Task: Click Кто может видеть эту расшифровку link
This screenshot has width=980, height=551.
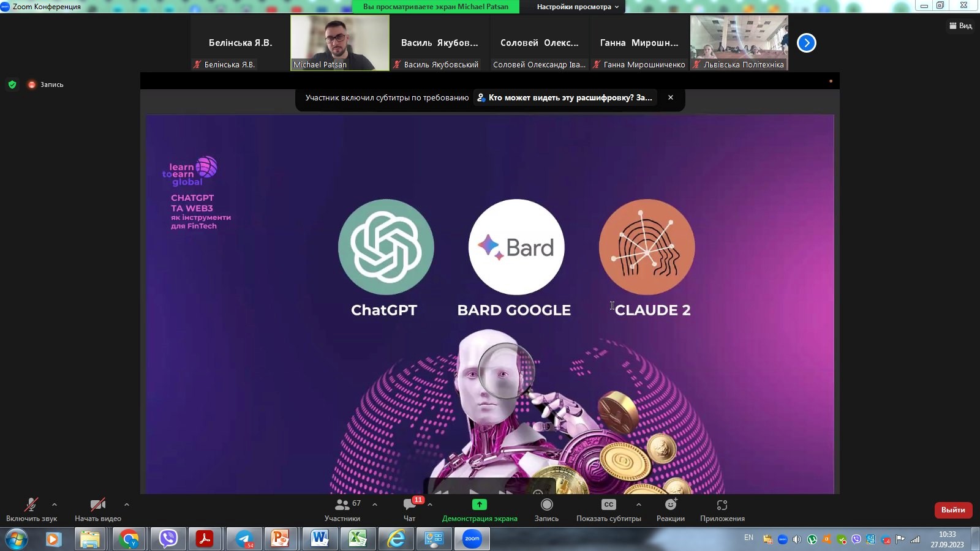Action: click(565, 97)
